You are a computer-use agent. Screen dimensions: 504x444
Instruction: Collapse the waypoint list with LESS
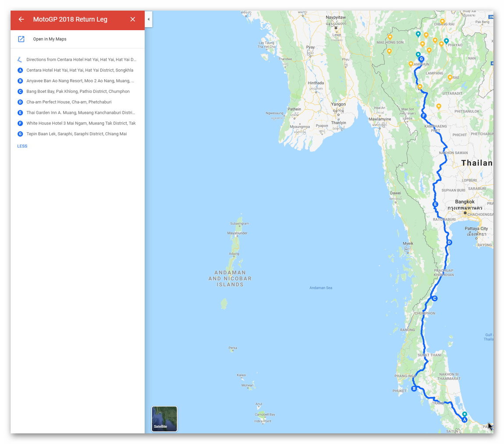click(x=22, y=146)
